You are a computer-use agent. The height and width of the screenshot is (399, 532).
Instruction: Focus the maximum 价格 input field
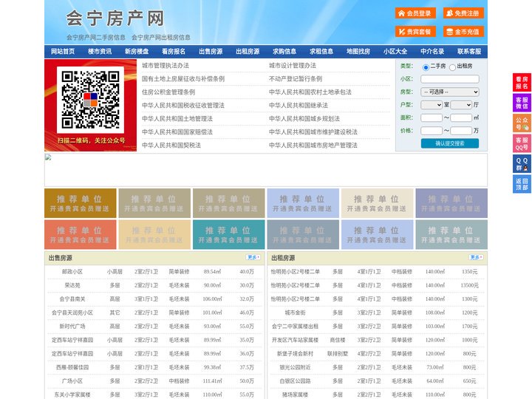coord(461,131)
